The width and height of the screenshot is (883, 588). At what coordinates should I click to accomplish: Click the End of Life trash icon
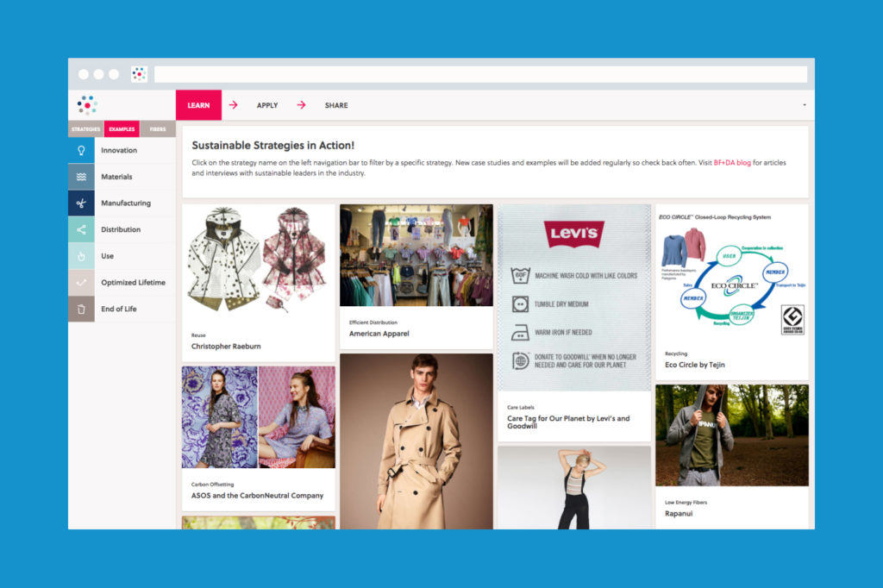point(81,310)
